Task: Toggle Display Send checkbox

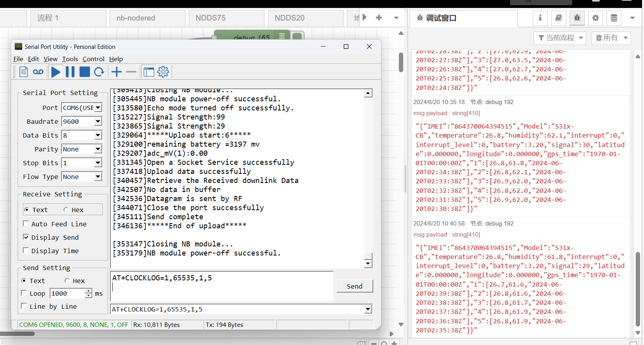Action: tap(26, 237)
